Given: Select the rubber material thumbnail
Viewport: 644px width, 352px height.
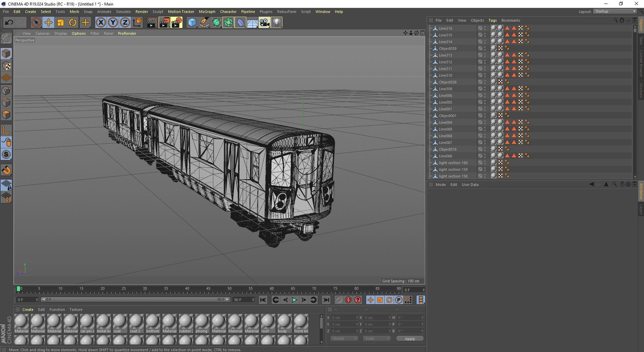Looking at the screenshot, I should (x=185, y=323).
